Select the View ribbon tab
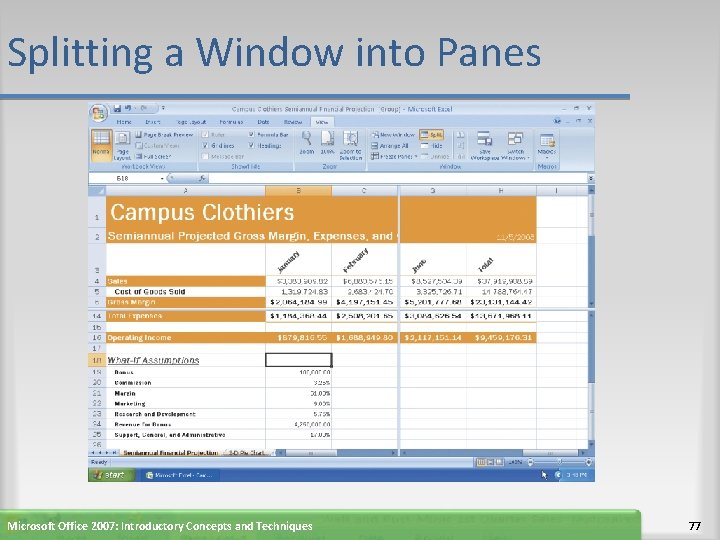The image size is (720, 540). tap(322, 122)
